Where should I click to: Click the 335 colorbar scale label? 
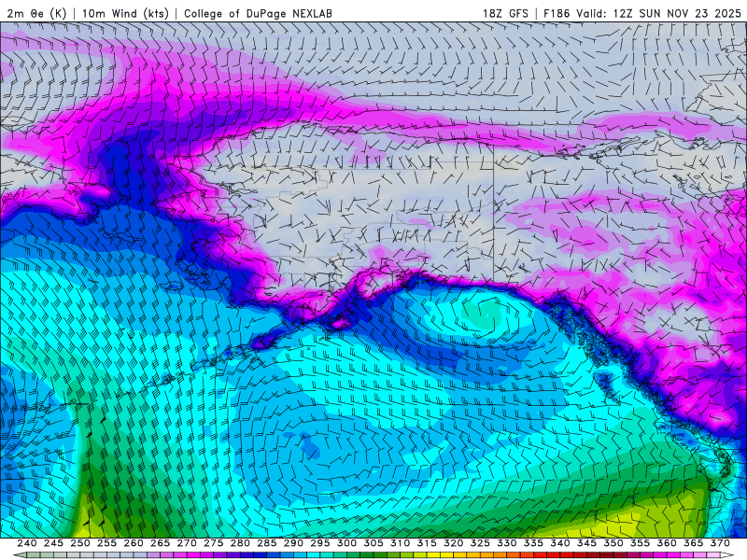click(x=533, y=543)
